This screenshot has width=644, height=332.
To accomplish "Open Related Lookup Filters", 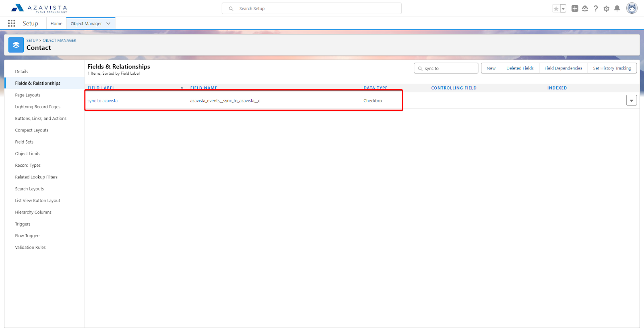I will (36, 177).
